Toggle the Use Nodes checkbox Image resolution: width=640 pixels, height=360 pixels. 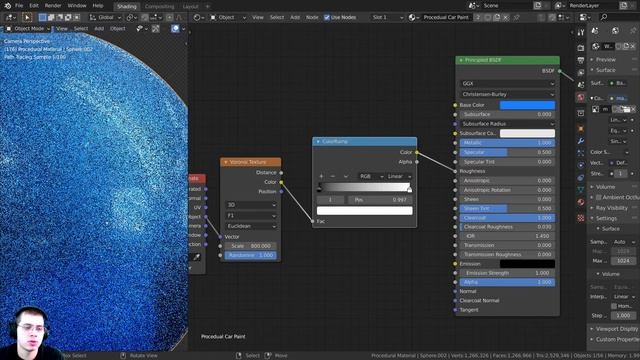(x=327, y=18)
